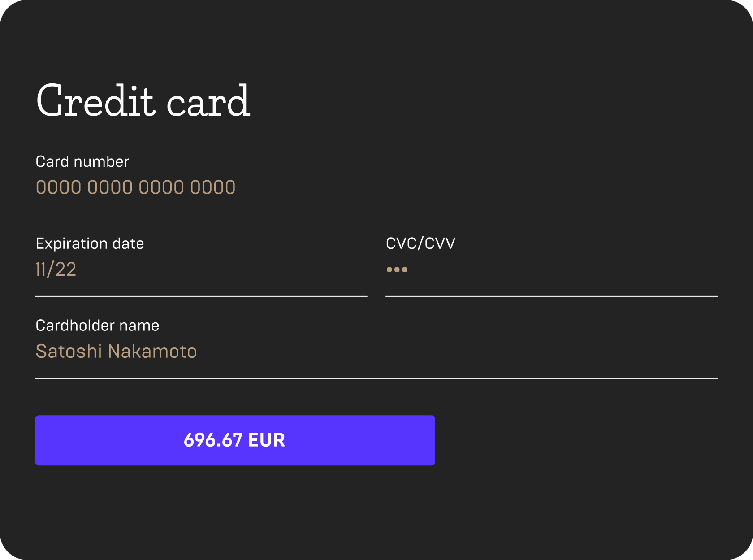
Task: Click the 'Credit card' heading
Action: click(x=143, y=100)
